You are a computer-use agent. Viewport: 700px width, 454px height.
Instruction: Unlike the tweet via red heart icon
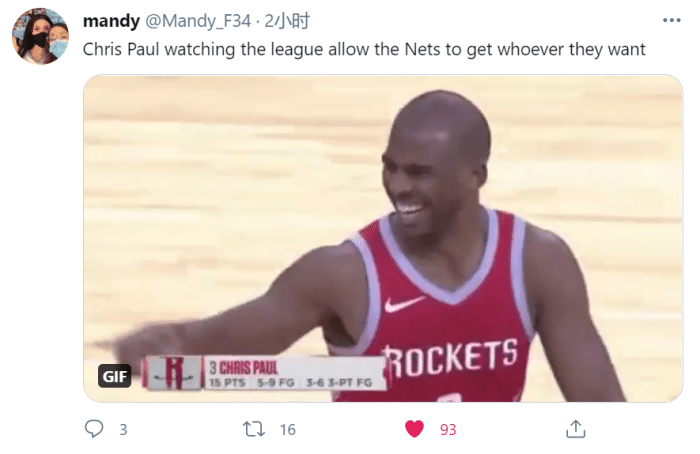[x=414, y=429]
